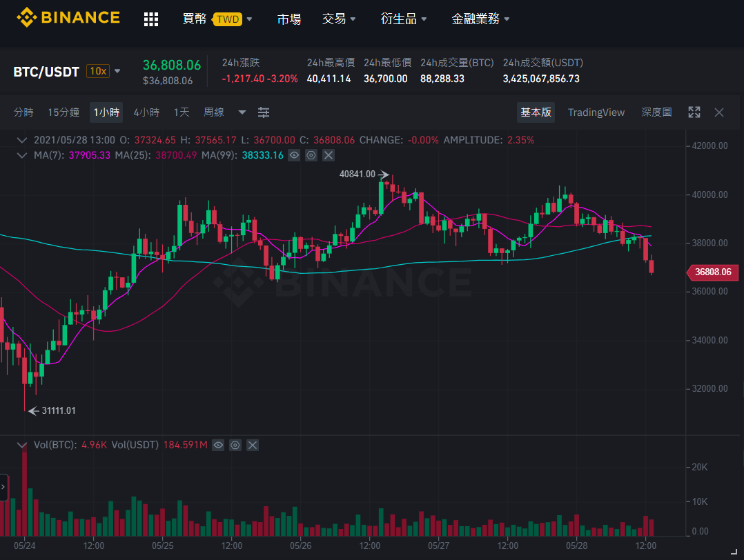The width and height of the screenshot is (744, 560).
Task: Toggle volume visibility eye icon
Action: (218, 445)
